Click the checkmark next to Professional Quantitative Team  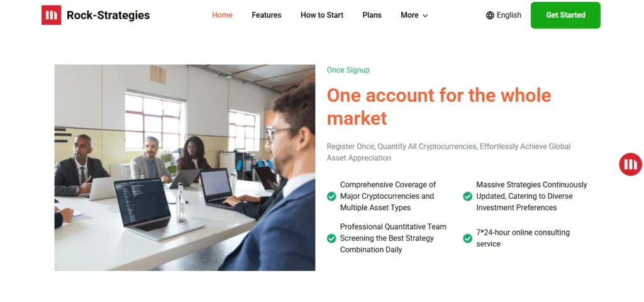click(x=331, y=238)
